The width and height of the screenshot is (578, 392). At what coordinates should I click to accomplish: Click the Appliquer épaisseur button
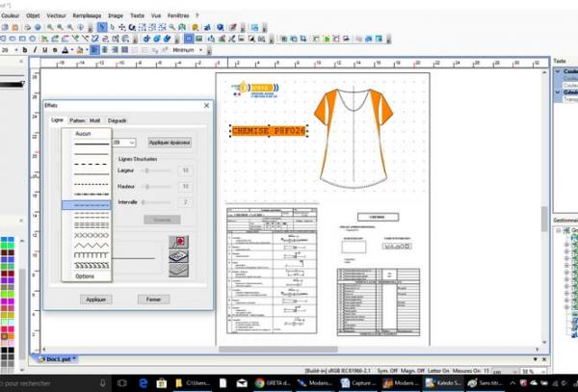point(170,143)
